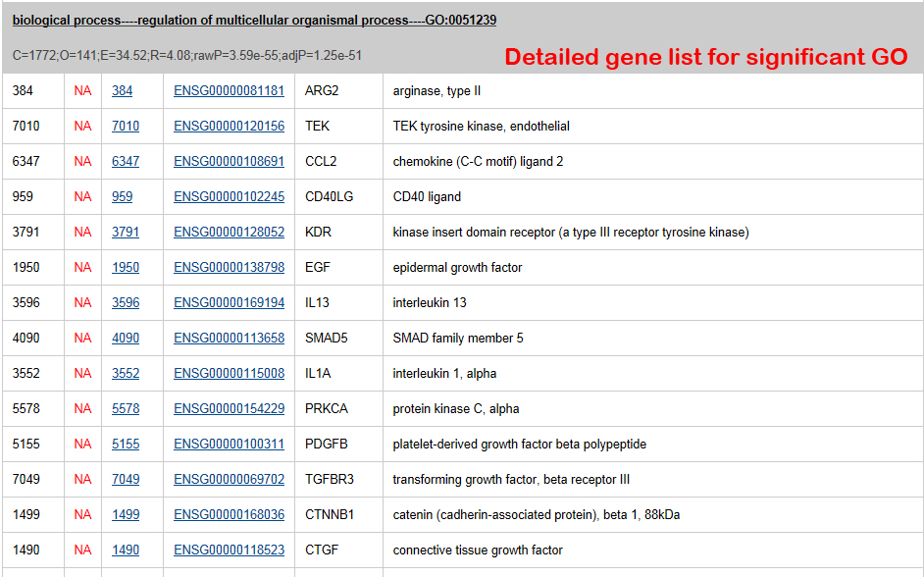Click Ensembl link ENSG00000081181
Screen dimensions: 924x577
[x=229, y=91]
